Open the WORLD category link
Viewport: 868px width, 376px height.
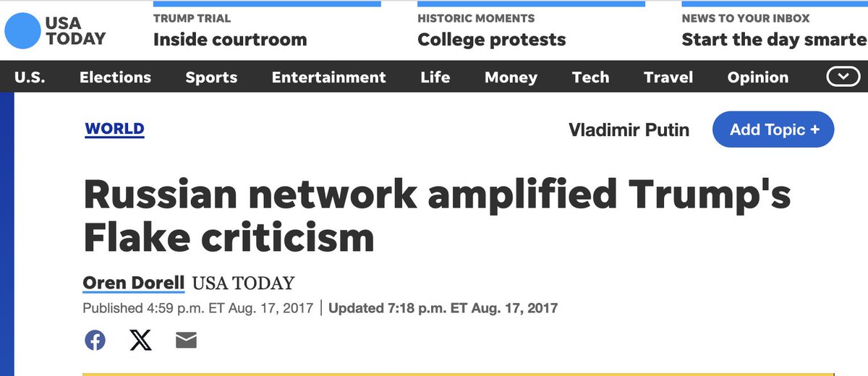(114, 129)
